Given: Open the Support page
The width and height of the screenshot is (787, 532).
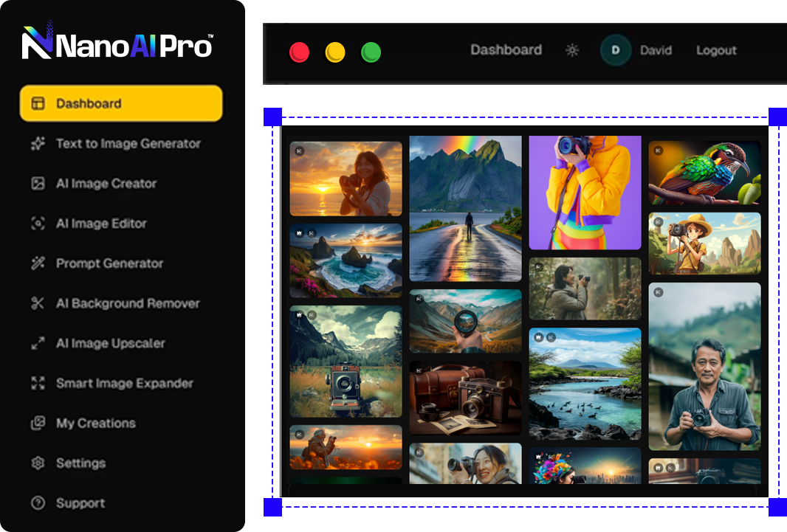Looking at the screenshot, I should point(80,503).
